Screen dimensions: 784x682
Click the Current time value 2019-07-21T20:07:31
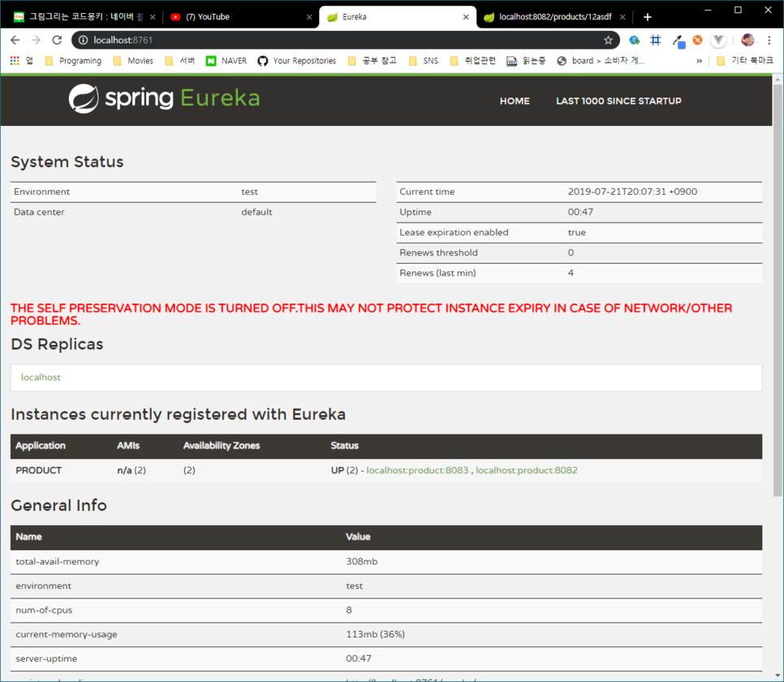(x=632, y=192)
